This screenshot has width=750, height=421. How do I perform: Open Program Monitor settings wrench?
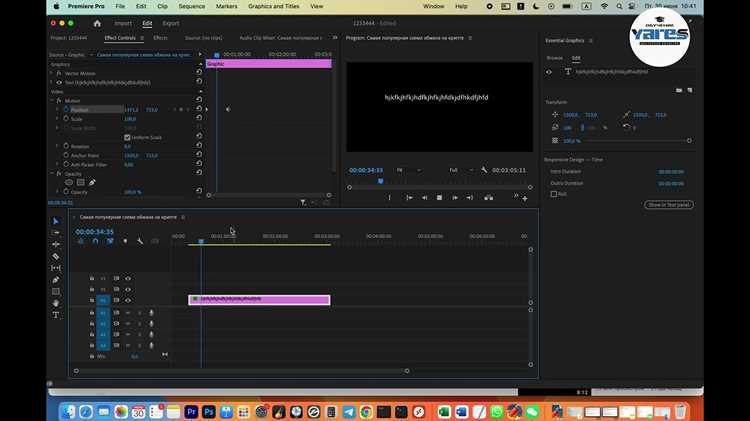coord(484,170)
